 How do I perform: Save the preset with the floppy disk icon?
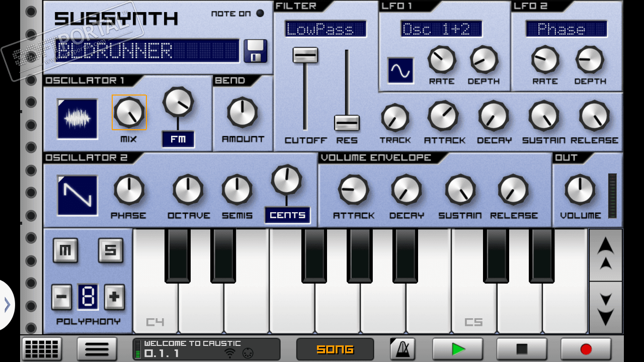click(x=256, y=51)
